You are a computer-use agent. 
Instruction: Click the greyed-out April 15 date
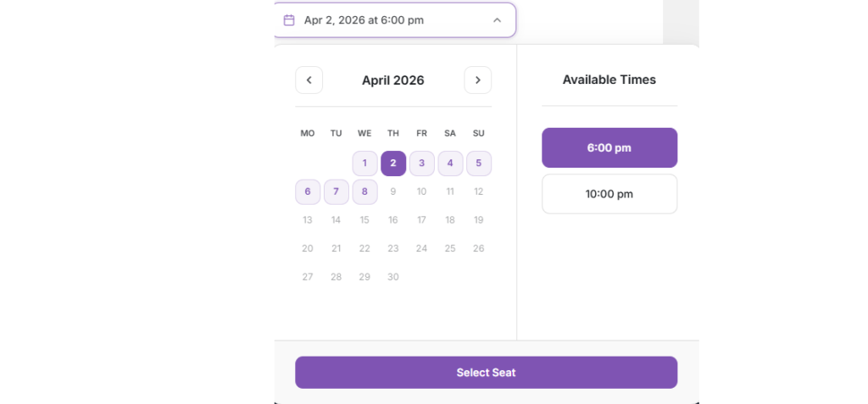click(x=364, y=220)
